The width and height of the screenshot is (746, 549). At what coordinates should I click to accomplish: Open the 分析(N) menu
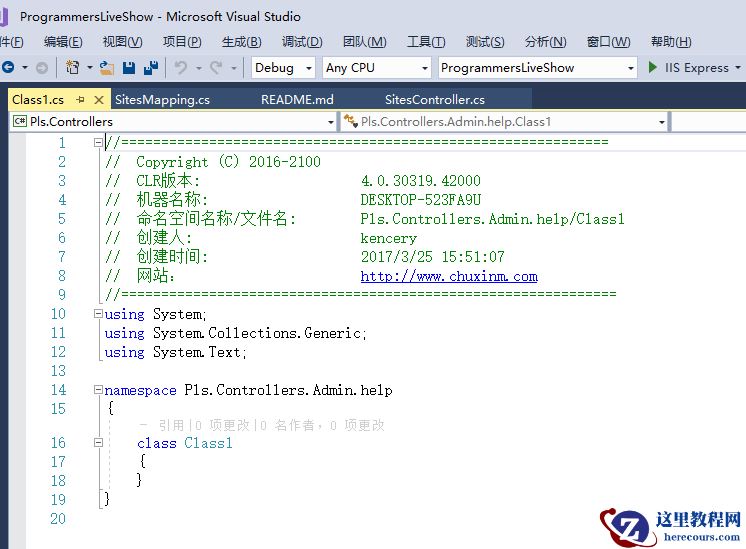click(x=545, y=42)
